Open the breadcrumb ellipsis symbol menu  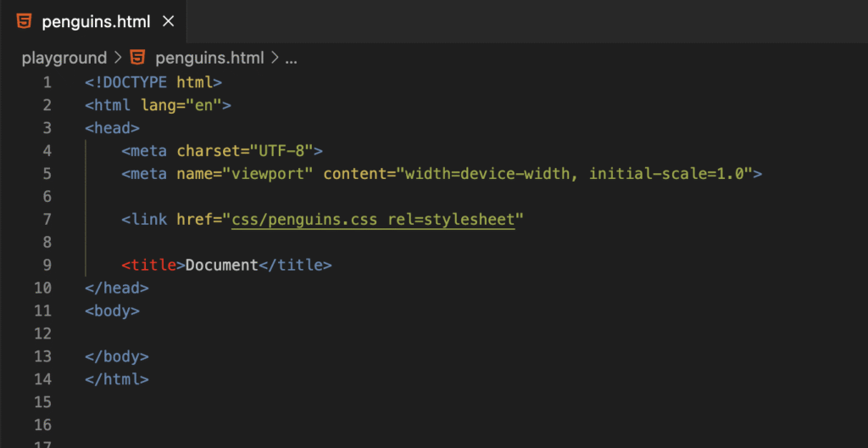(292, 59)
